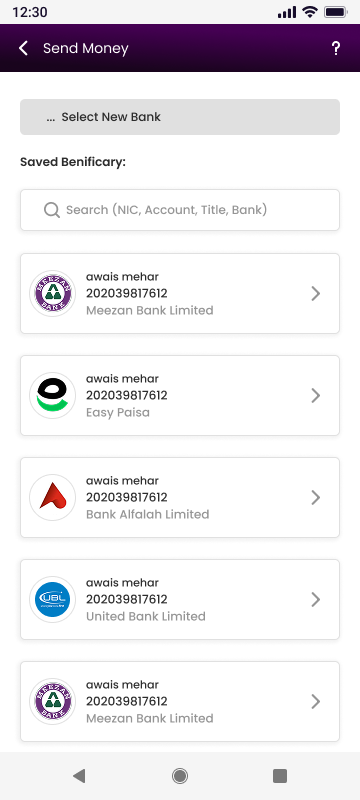The image size is (360, 800).
Task: Focus the Search NIC, Account, Title field
Action: coord(180,210)
